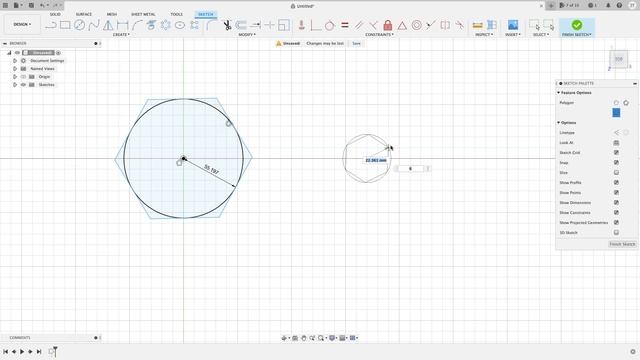Select the Sketch Scale tool
Screen dimensions: 640x360
[284, 25]
